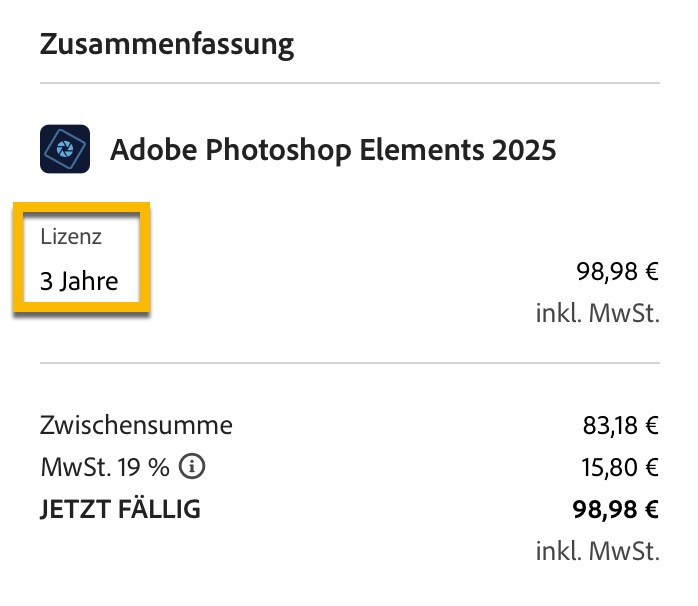The width and height of the screenshot is (698, 606).
Task: Click the 2025 year in the product name
Action: (x=524, y=150)
